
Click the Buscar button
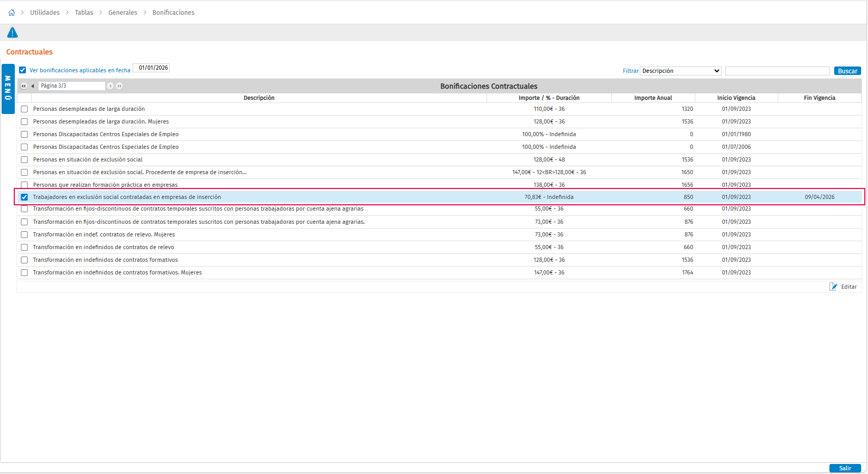847,71
